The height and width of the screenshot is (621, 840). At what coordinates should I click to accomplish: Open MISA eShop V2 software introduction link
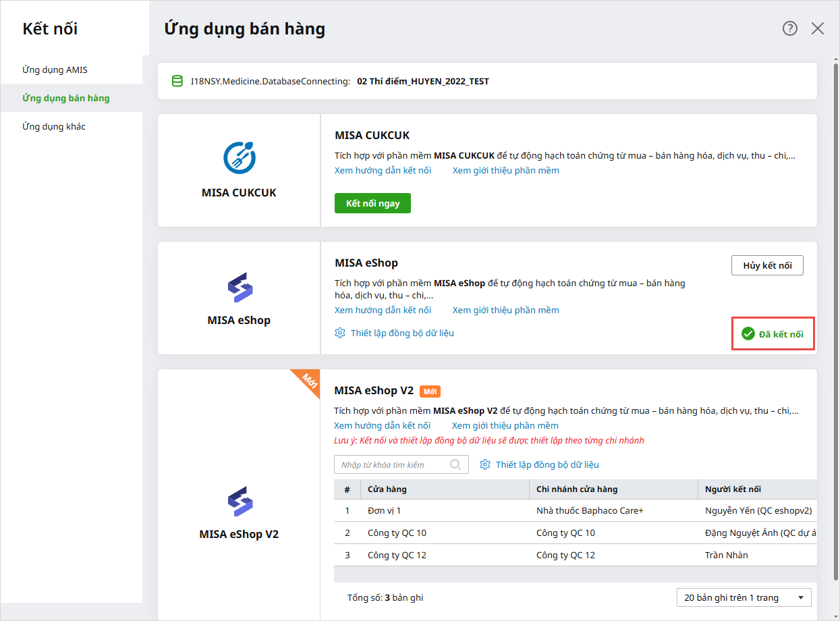pos(505,425)
